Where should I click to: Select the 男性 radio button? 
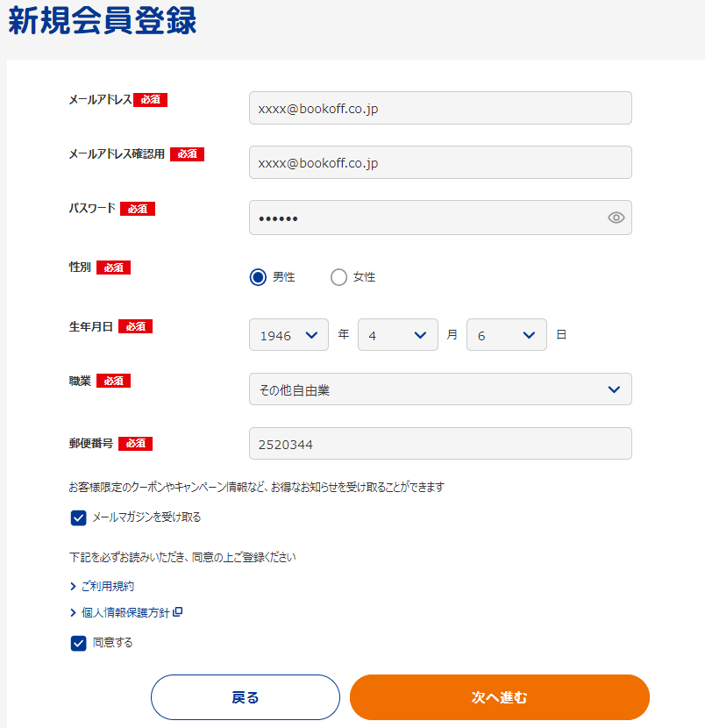tap(258, 277)
